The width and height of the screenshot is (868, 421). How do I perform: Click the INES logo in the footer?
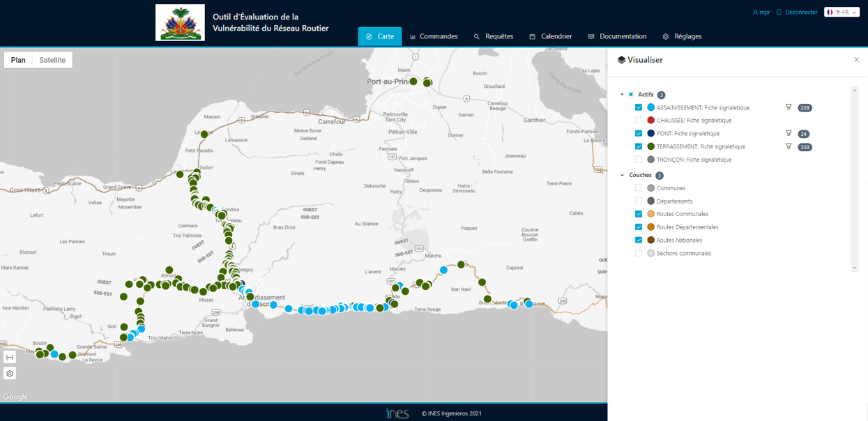397,413
